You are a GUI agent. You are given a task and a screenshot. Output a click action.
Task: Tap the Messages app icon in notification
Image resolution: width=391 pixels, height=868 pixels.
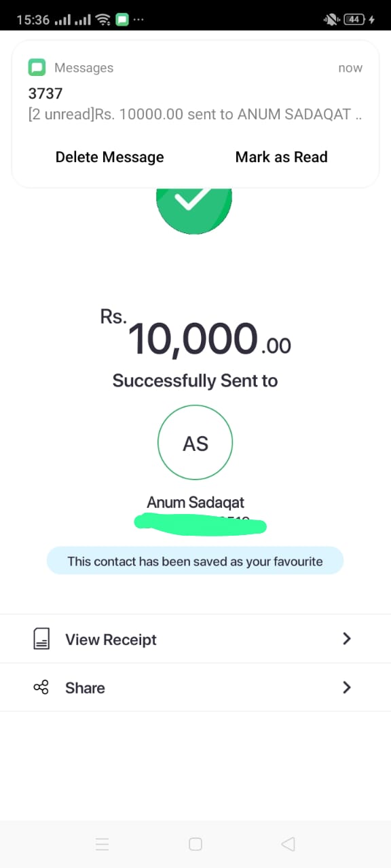[37, 68]
